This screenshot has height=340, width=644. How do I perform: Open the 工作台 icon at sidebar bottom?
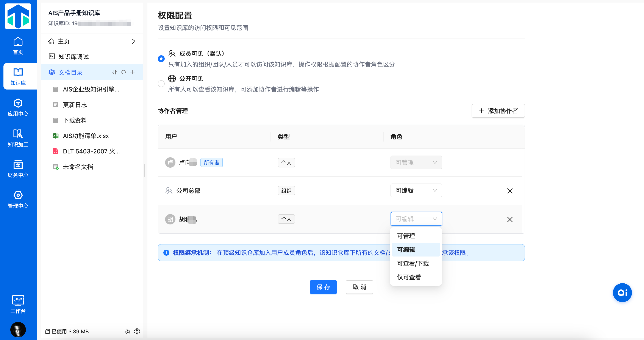18,304
